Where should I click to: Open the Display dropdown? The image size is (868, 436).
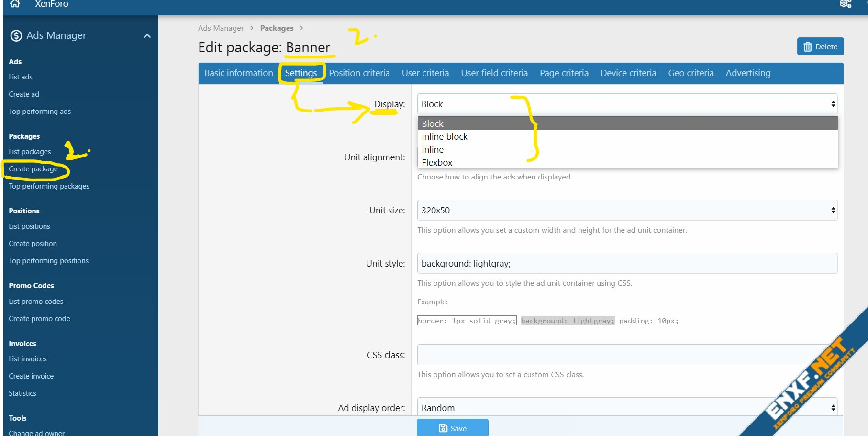point(627,104)
